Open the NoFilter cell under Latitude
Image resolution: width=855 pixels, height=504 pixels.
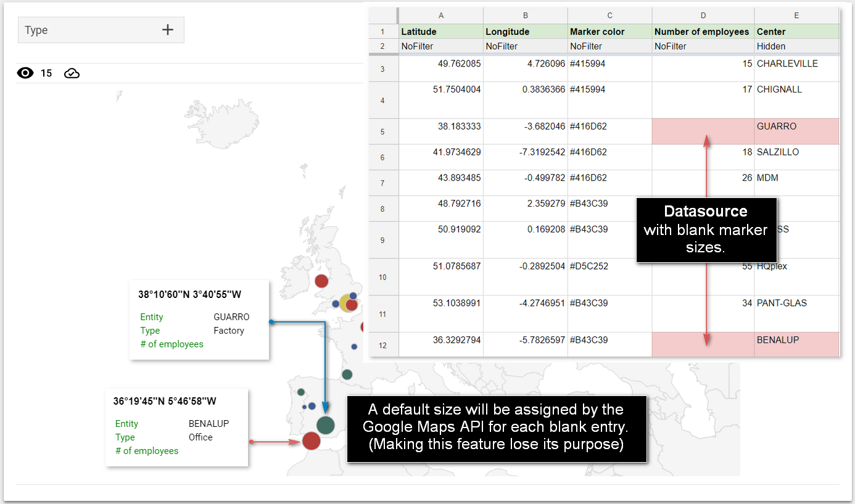click(x=440, y=46)
